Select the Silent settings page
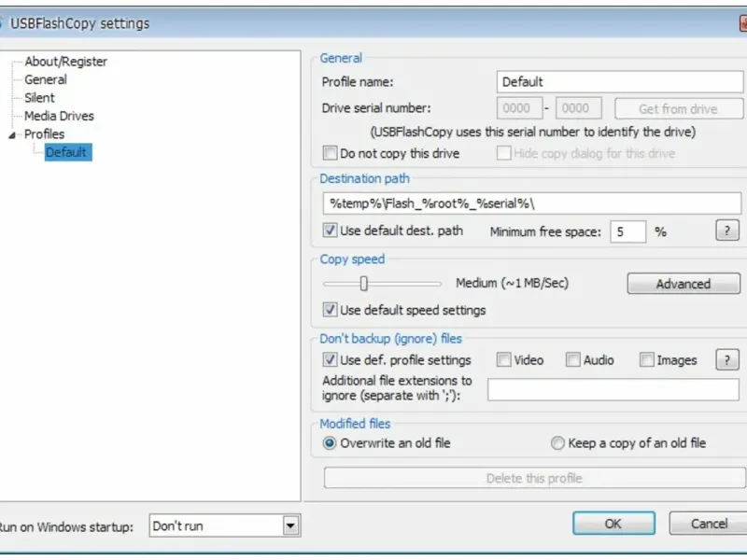This screenshot has height=560, width=747. point(39,98)
